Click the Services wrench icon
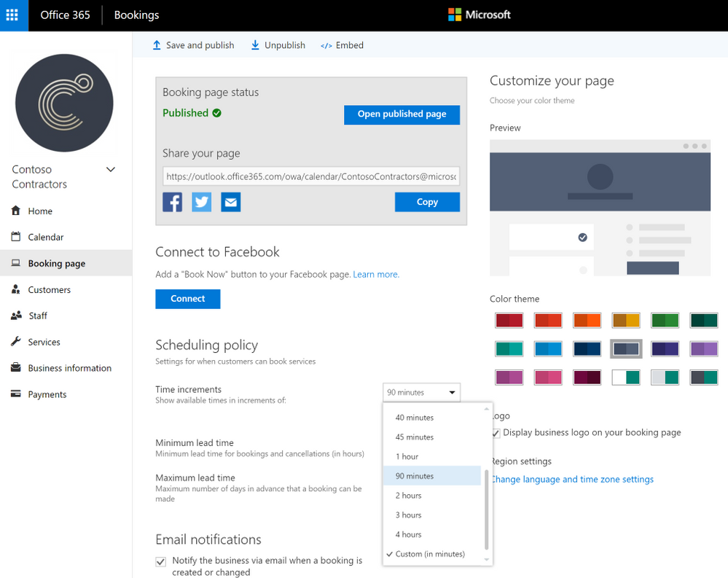The width and height of the screenshot is (728, 578). click(x=16, y=342)
